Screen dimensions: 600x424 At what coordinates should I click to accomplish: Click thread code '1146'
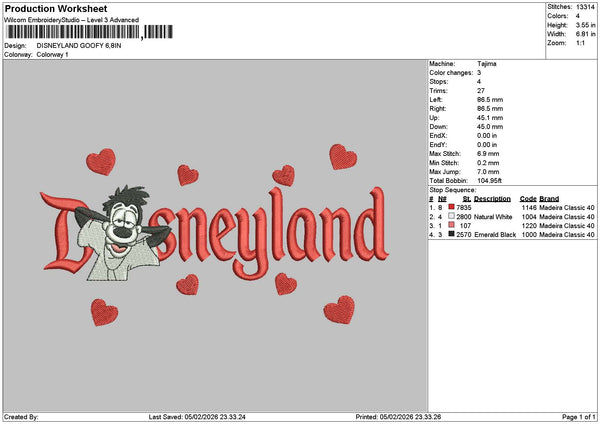pos(529,208)
